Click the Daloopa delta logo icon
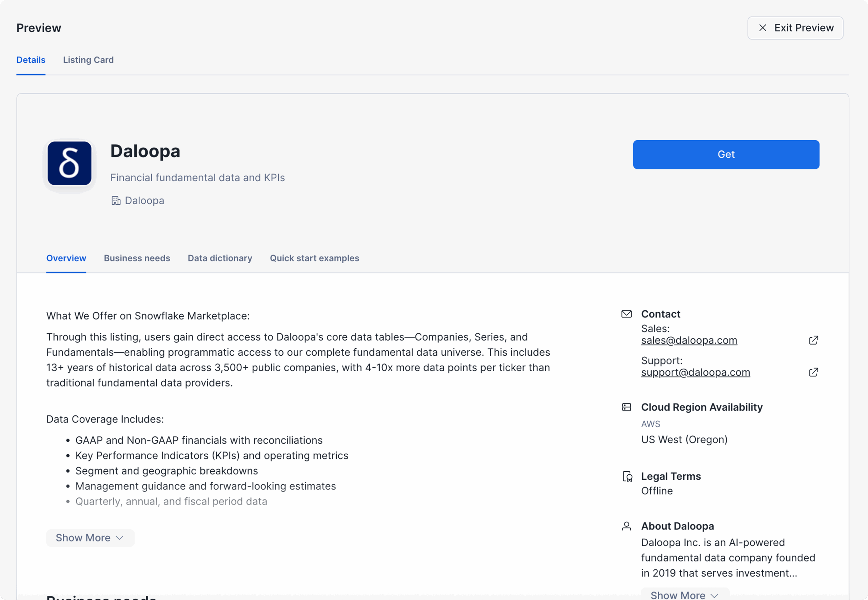This screenshot has width=868, height=600. 70,164
